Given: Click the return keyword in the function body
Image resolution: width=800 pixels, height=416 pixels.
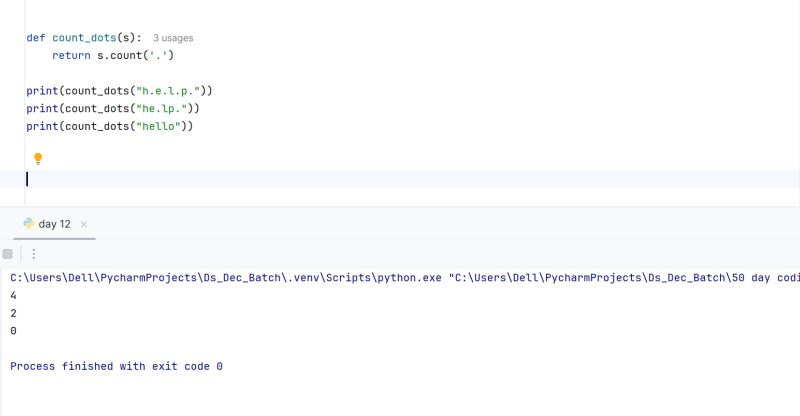Looking at the screenshot, I should [x=71, y=55].
